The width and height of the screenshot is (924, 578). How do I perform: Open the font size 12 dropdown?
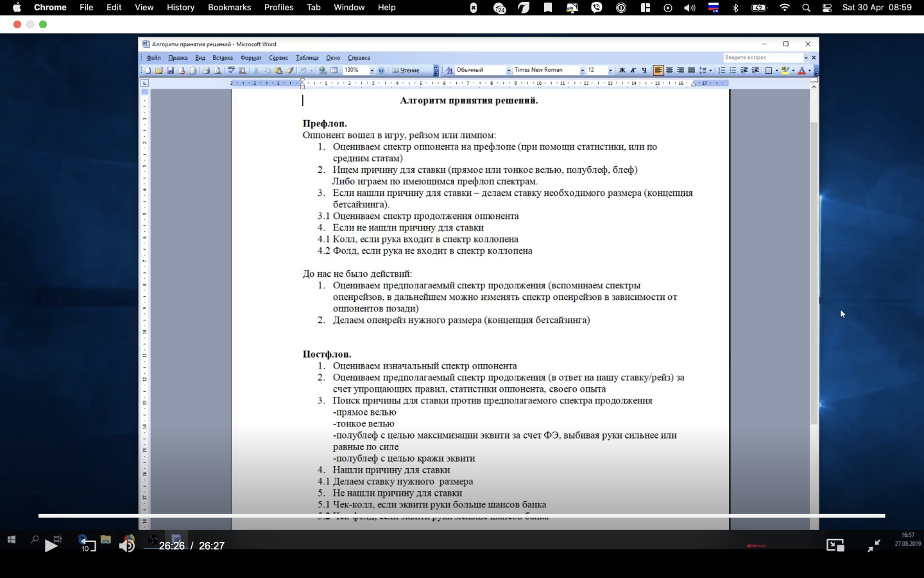coord(610,71)
